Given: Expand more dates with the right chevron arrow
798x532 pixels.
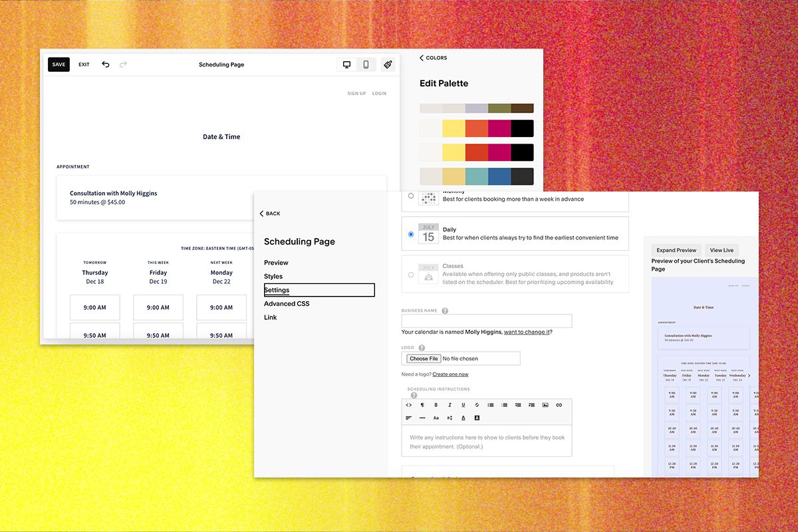Looking at the screenshot, I should coord(749,375).
